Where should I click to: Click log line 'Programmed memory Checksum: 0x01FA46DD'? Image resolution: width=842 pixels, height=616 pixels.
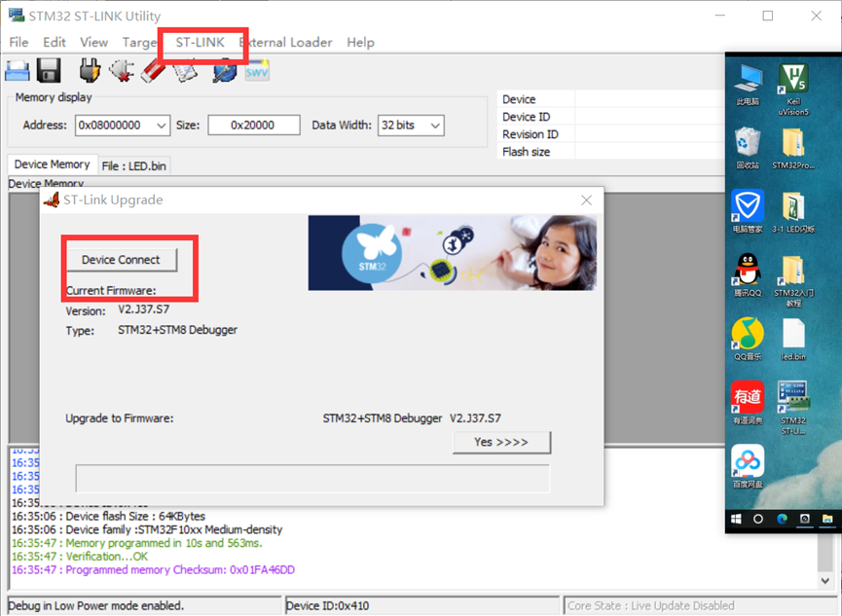tap(153, 570)
